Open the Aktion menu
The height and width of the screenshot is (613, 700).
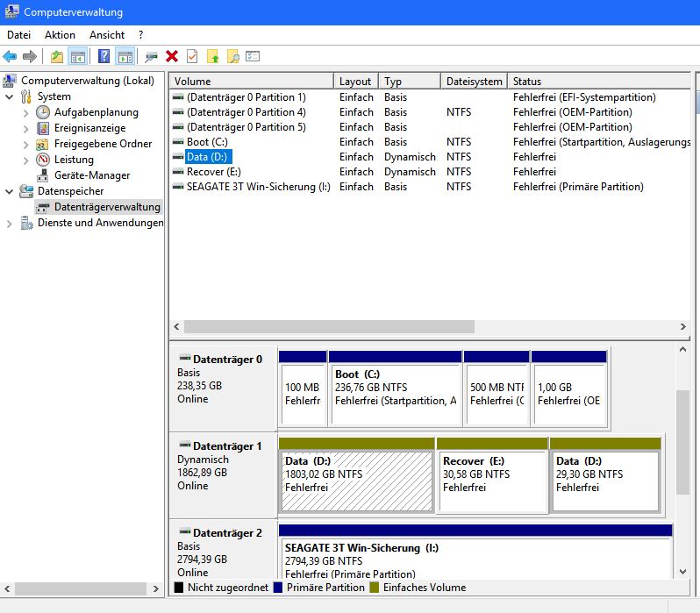tap(60, 35)
